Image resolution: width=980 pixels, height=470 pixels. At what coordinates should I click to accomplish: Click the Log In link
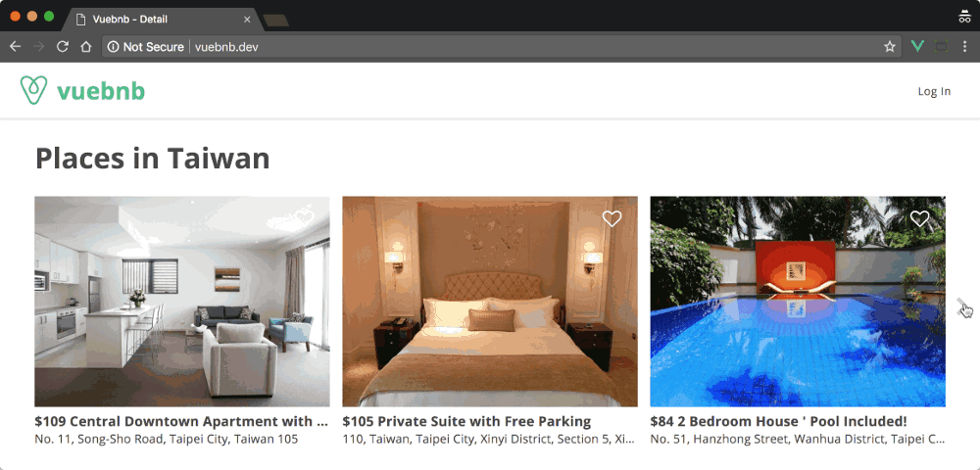point(934,91)
